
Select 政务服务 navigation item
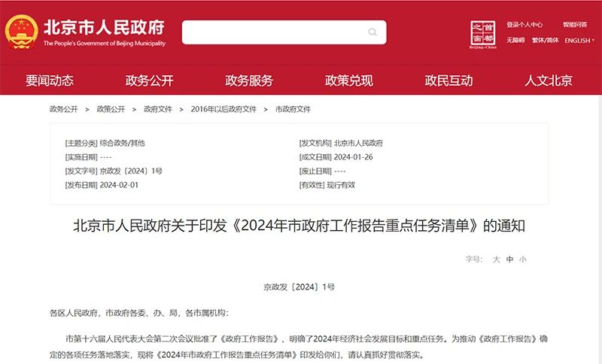point(249,80)
